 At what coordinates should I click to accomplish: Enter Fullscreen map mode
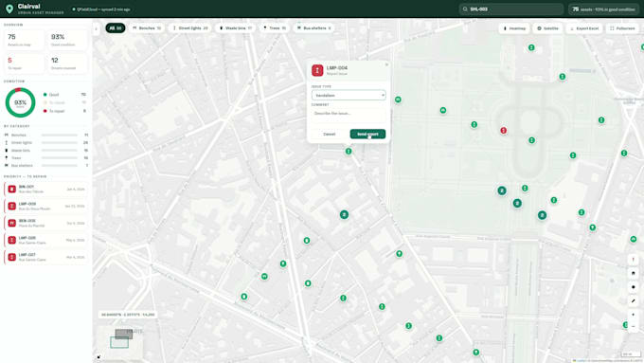[622, 28]
